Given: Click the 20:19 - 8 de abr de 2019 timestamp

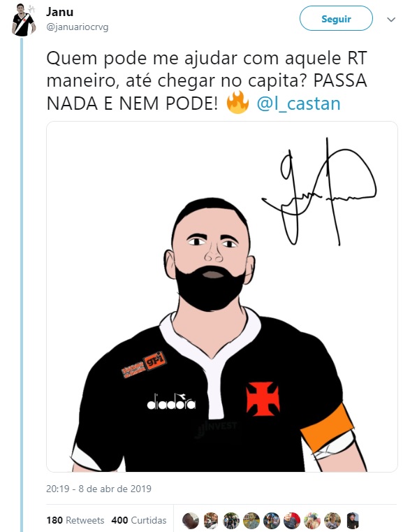Looking at the screenshot, I should point(98,489).
